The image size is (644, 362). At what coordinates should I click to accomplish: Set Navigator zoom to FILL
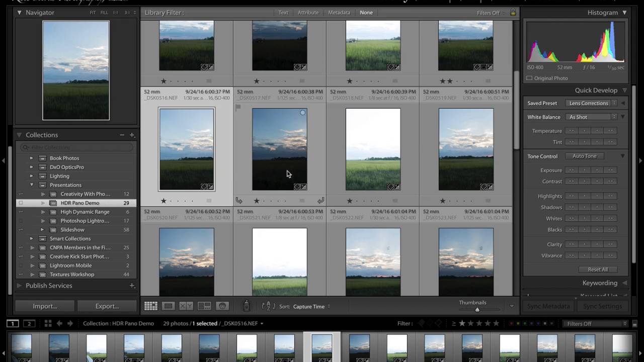click(x=104, y=13)
